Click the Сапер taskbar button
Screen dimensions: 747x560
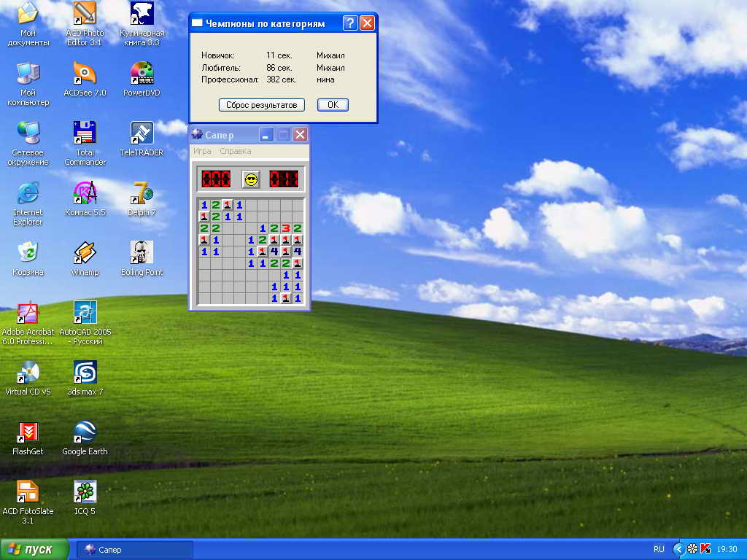point(135,550)
